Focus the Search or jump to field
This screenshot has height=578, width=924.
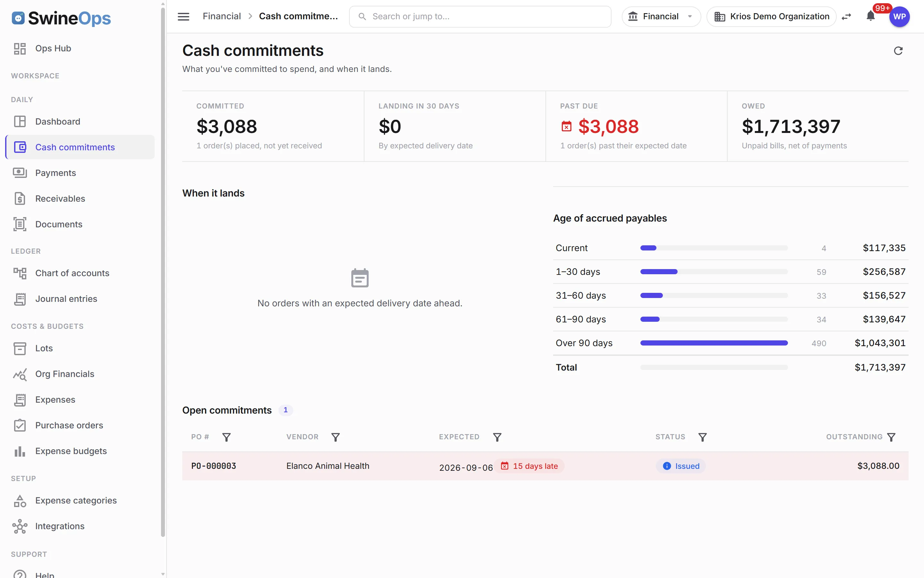pos(480,16)
